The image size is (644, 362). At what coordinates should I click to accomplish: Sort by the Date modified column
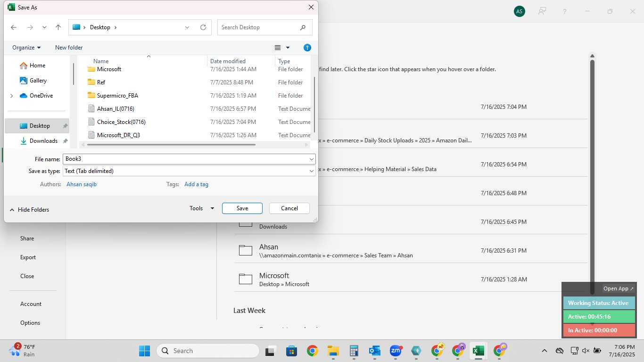(228, 61)
